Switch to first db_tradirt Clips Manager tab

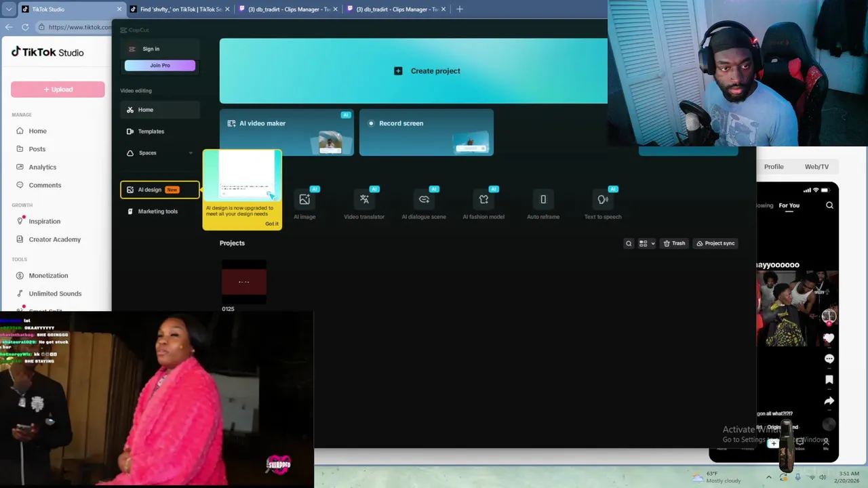pyautogui.click(x=288, y=9)
